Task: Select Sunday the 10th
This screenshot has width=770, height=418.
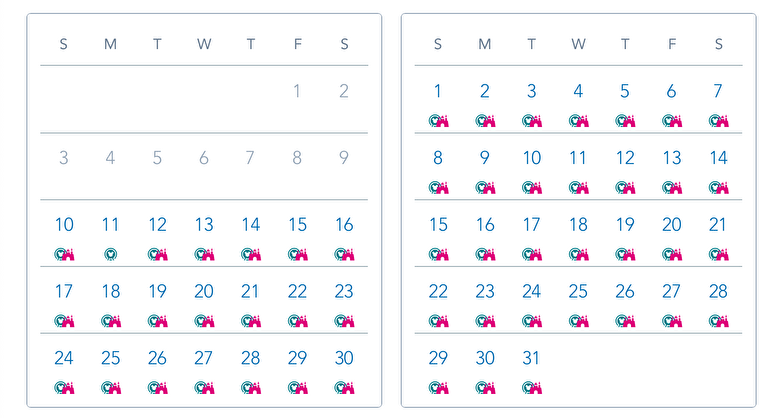Action: click(x=64, y=224)
